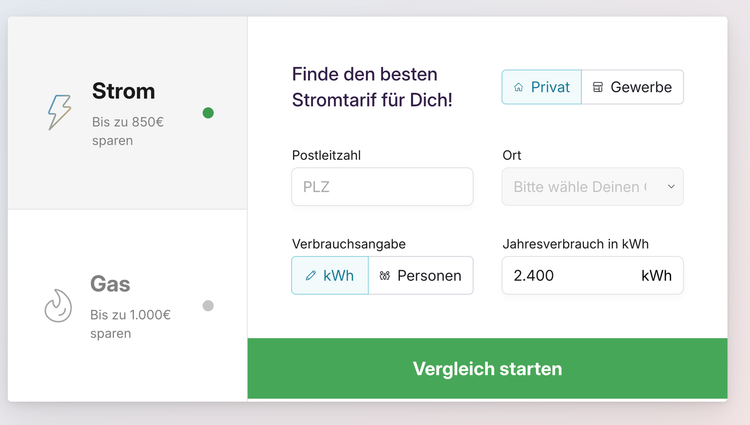Viewport: 750px width, 425px height.
Task: Click the storefront icon beside Gewerbe
Action: [x=598, y=87]
